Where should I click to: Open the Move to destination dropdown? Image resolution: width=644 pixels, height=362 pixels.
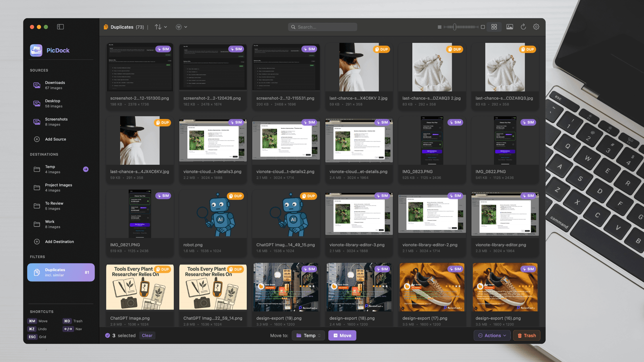(x=308, y=335)
